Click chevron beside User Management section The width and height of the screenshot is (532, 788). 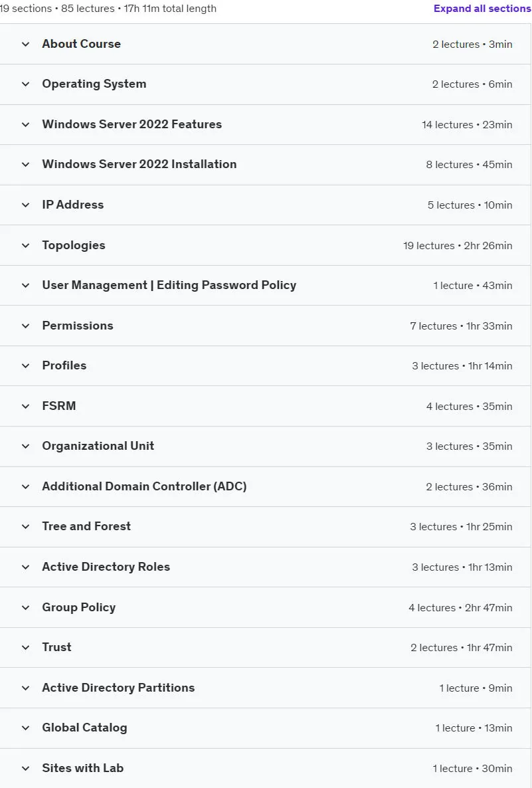[26, 286]
